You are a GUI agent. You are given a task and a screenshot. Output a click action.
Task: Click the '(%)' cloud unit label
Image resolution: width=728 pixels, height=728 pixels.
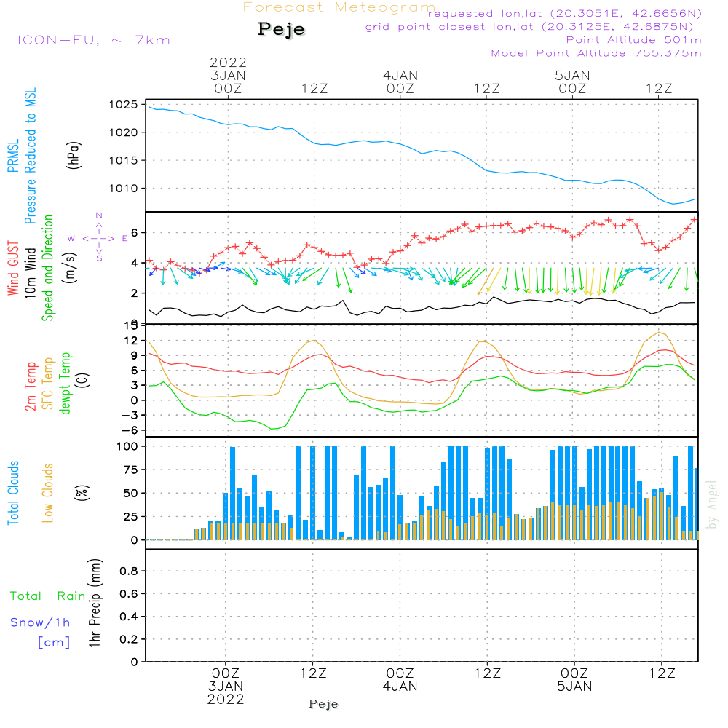82,493
